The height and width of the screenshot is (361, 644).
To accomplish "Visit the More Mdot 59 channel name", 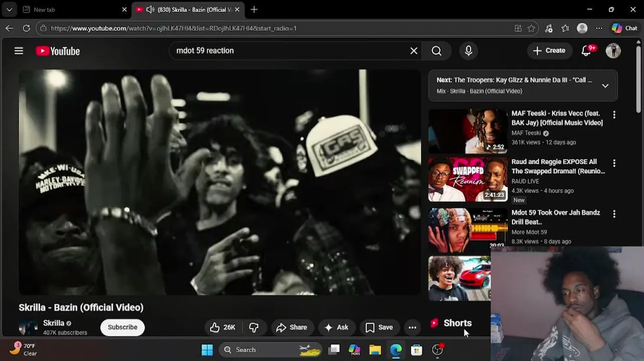I will point(529,232).
